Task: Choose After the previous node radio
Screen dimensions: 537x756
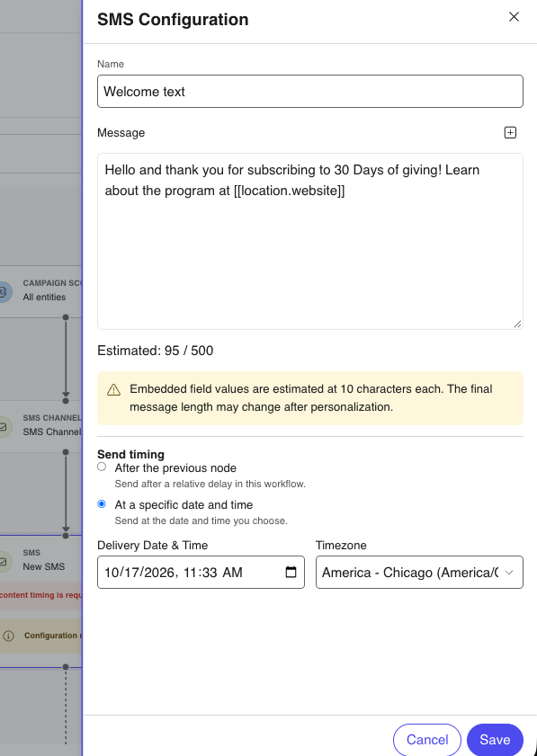Action: click(x=102, y=467)
